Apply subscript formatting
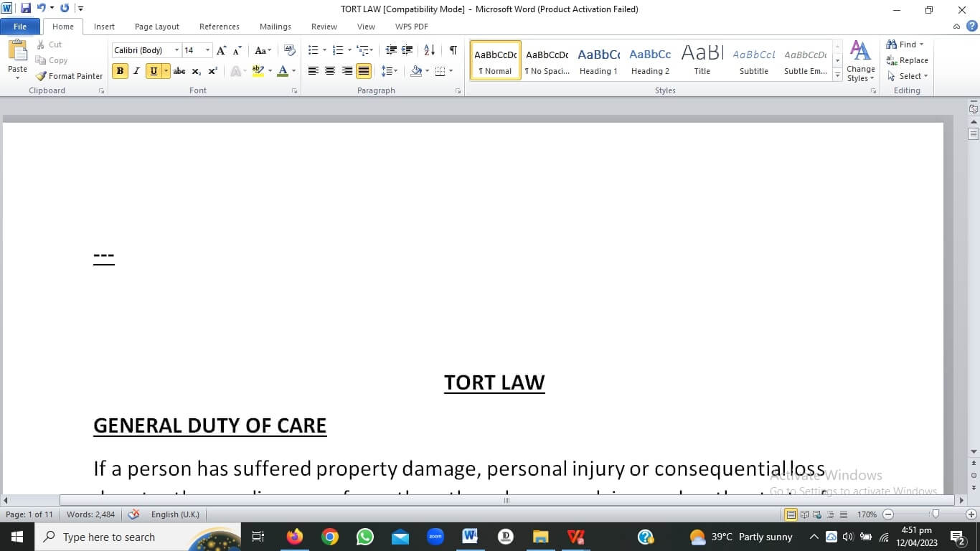This screenshot has height=551, width=980. 196,71
